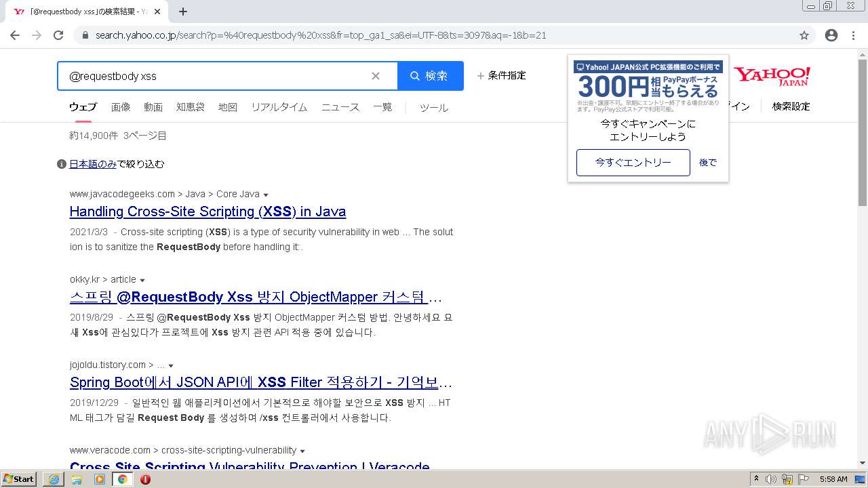The image size is (868, 488).
Task: Open the Windows Start menu
Action: tap(18, 479)
